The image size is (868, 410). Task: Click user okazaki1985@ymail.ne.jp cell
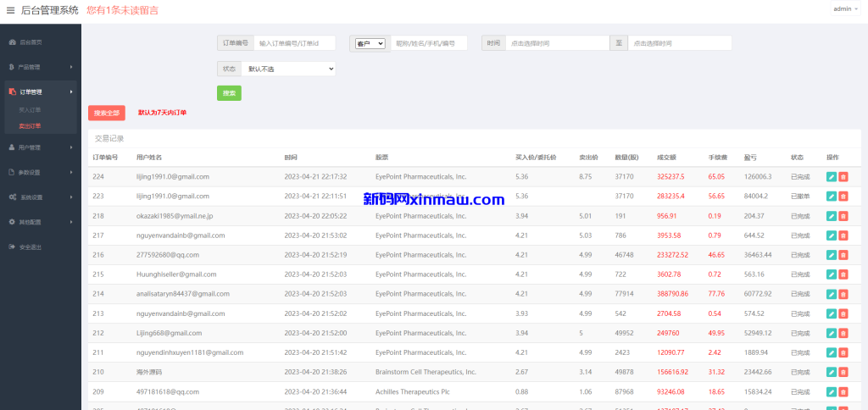tap(175, 216)
